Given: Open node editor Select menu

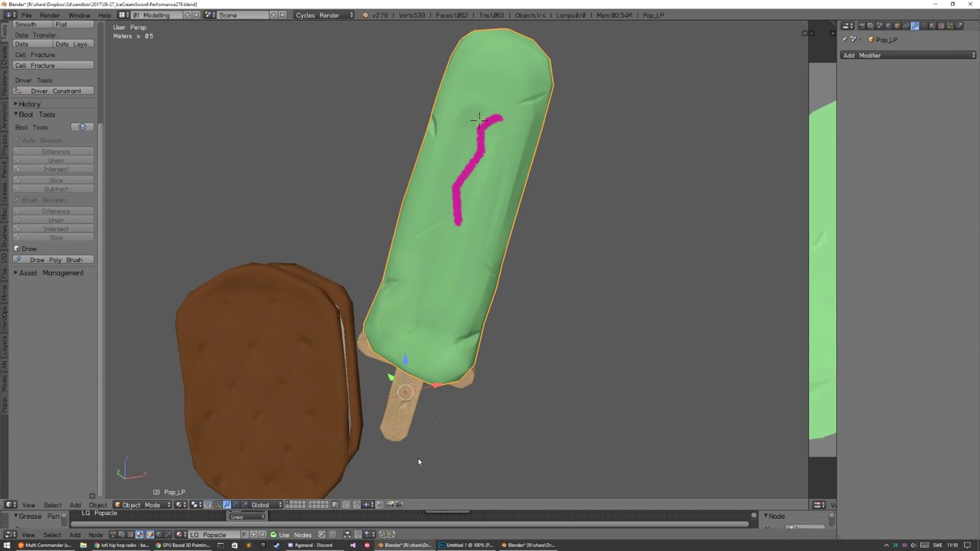Looking at the screenshot, I should (x=52, y=534).
